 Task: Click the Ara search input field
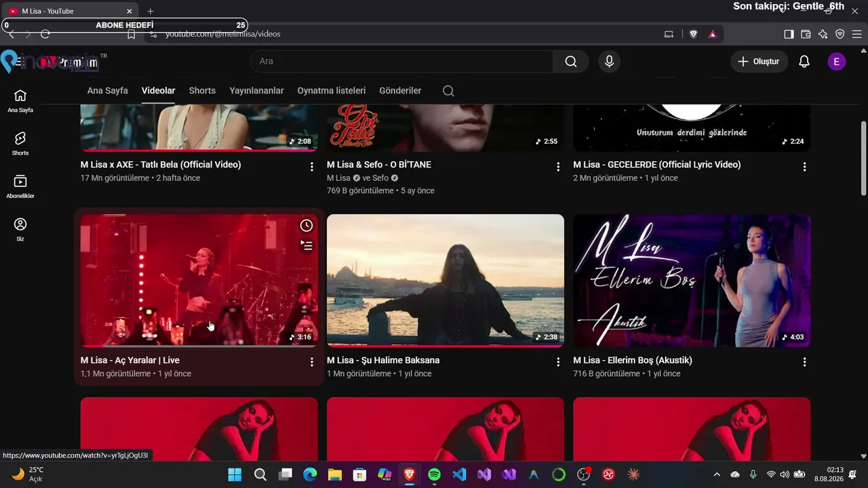coord(401,62)
